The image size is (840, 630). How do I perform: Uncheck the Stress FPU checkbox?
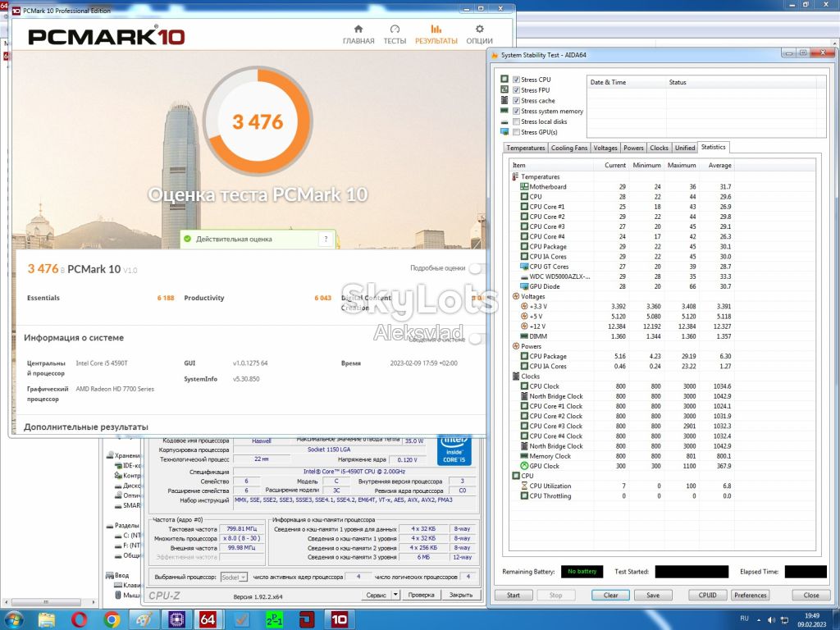(x=517, y=90)
